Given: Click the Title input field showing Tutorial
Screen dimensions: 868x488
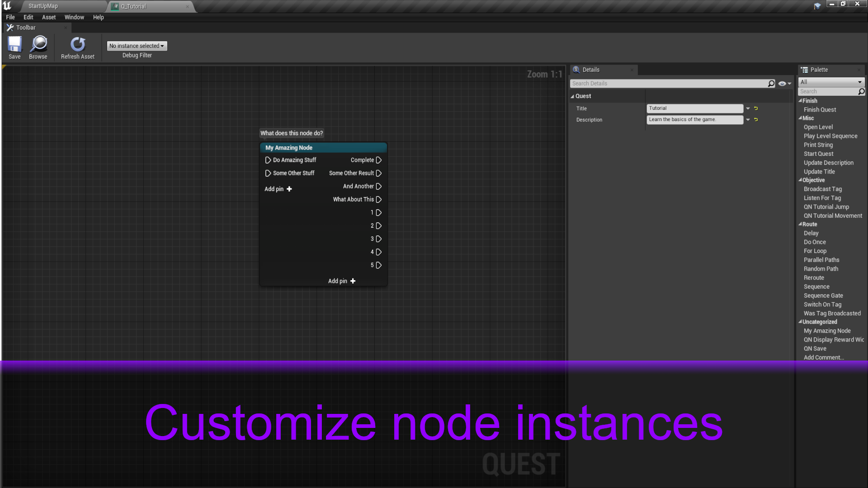Looking at the screenshot, I should coord(695,108).
